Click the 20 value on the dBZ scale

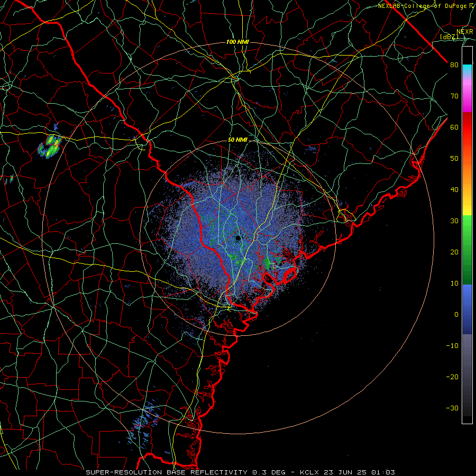pyautogui.click(x=454, y=253)
